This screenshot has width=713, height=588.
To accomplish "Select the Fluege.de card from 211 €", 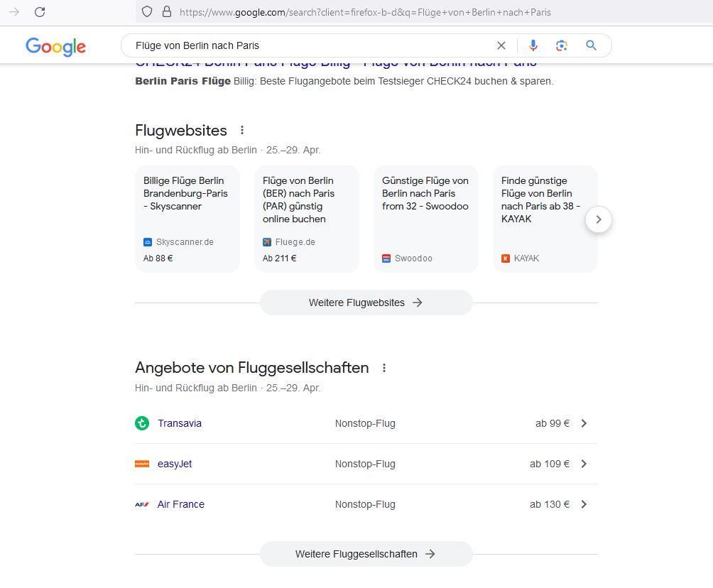I will [306, 219].
